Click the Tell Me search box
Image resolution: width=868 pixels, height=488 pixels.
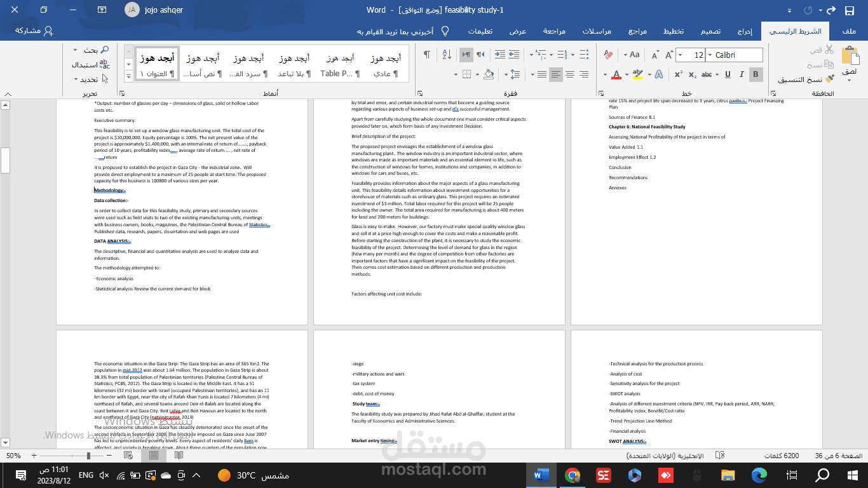pos(403,31)
